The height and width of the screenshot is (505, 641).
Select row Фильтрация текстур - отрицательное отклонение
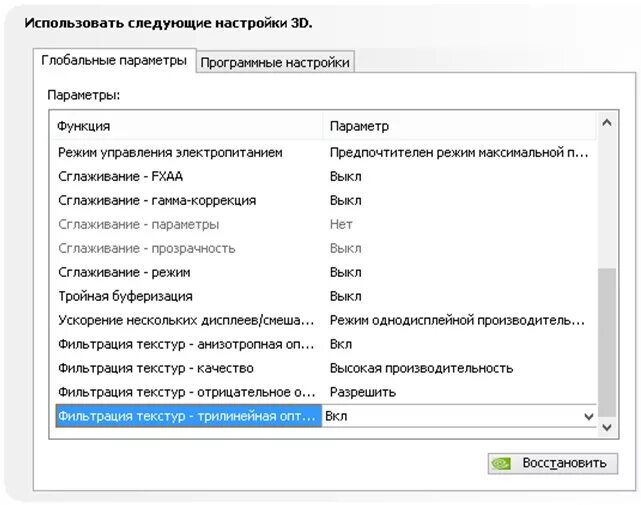326,392
